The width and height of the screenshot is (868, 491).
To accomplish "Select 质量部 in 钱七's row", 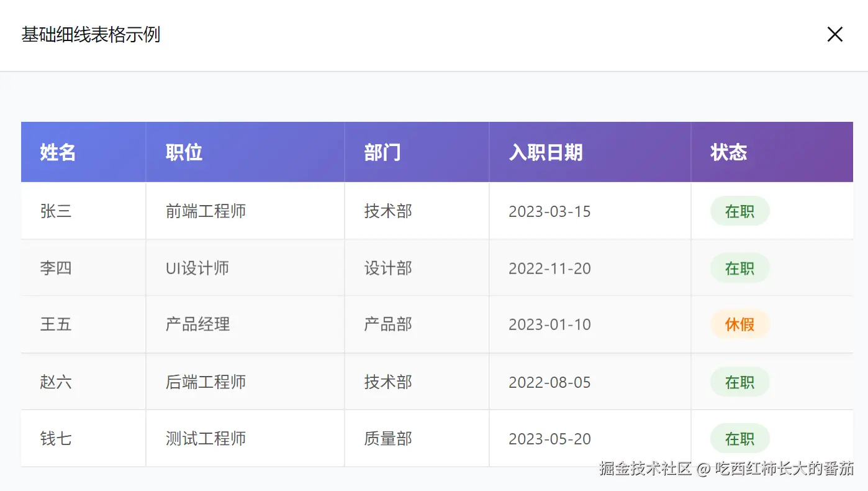I will coord(387,438).
